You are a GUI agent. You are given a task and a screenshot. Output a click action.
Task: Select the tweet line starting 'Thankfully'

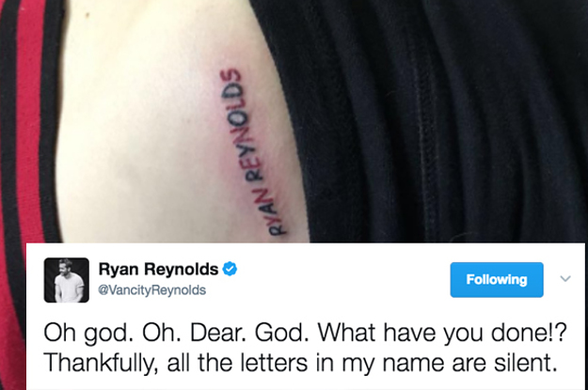click(x=299, y=363)
